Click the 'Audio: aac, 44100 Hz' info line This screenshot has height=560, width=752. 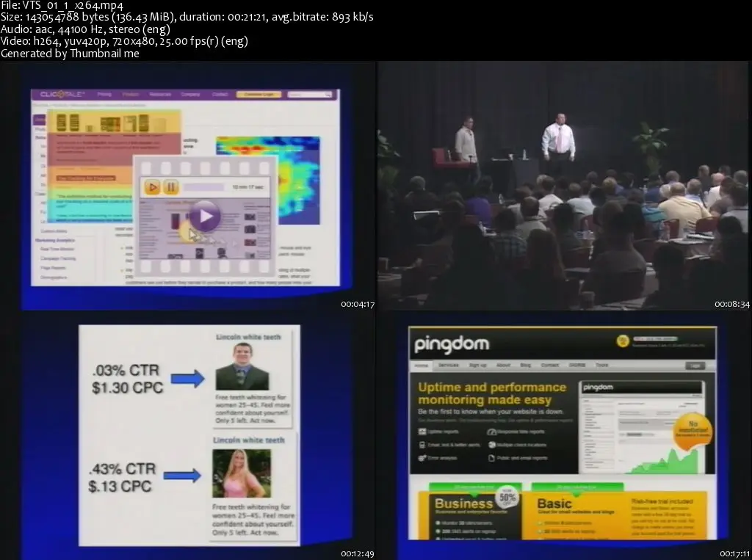pyautogui.click(x=85, y=29)
